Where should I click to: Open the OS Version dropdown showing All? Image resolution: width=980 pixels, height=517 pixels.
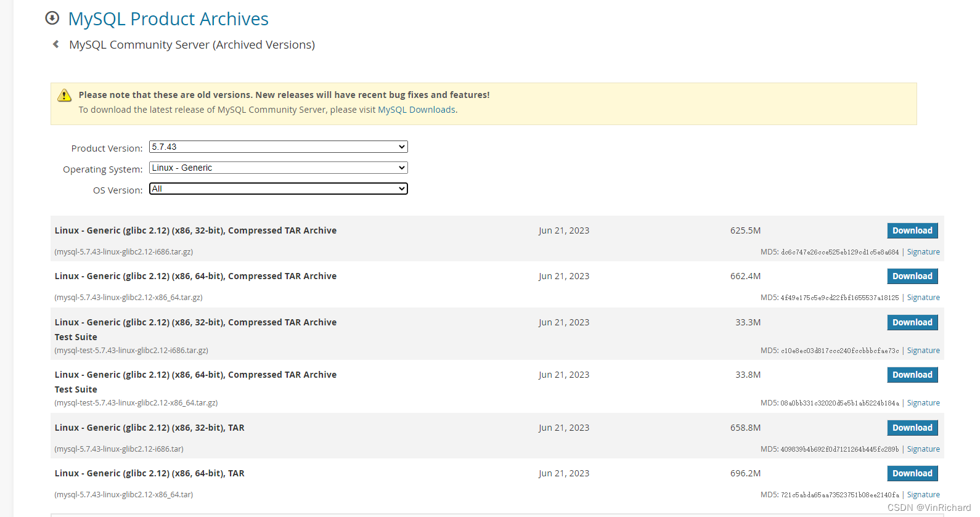pos(279,189)
